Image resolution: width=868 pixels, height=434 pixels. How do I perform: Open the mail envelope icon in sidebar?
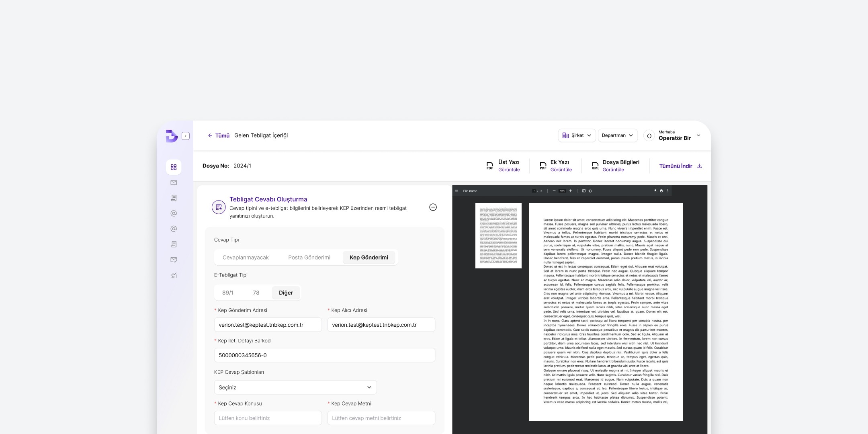point(174,182)
